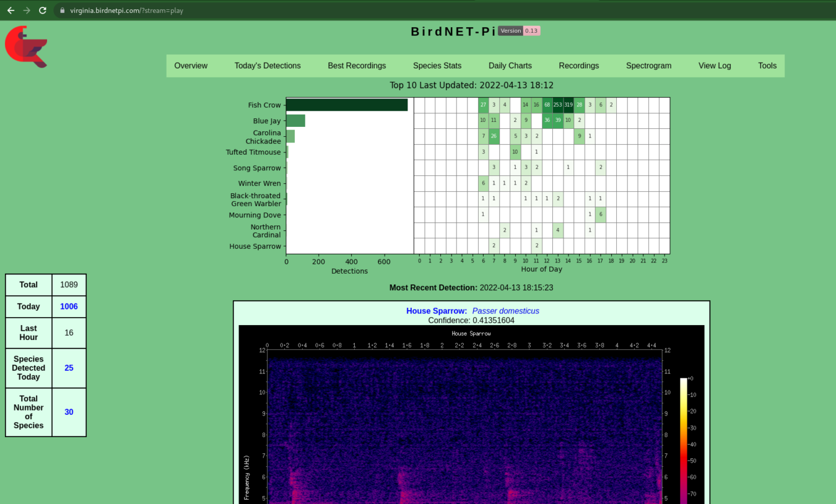The image size is (836, 504).
Task: Open the View Log page
Action: (714, 66)
